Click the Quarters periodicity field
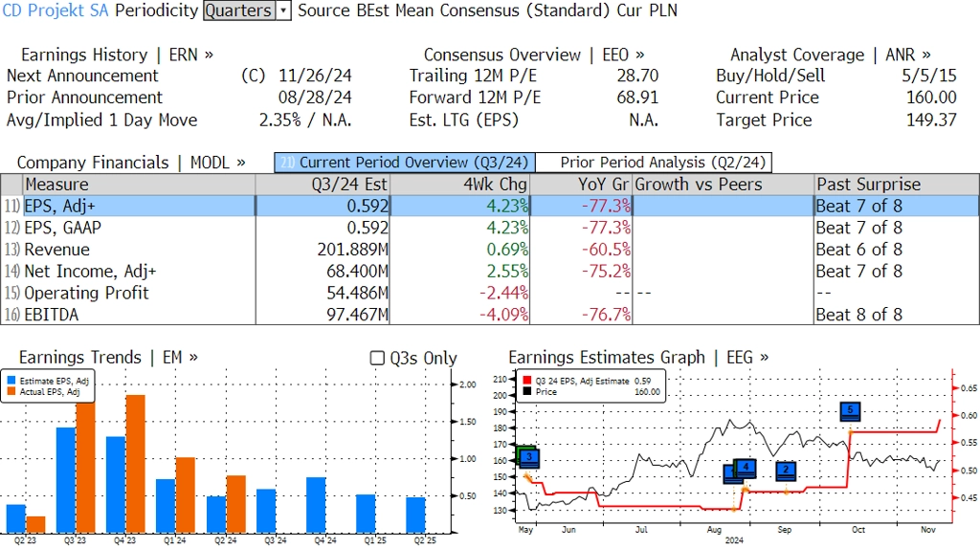 point(239,11)
